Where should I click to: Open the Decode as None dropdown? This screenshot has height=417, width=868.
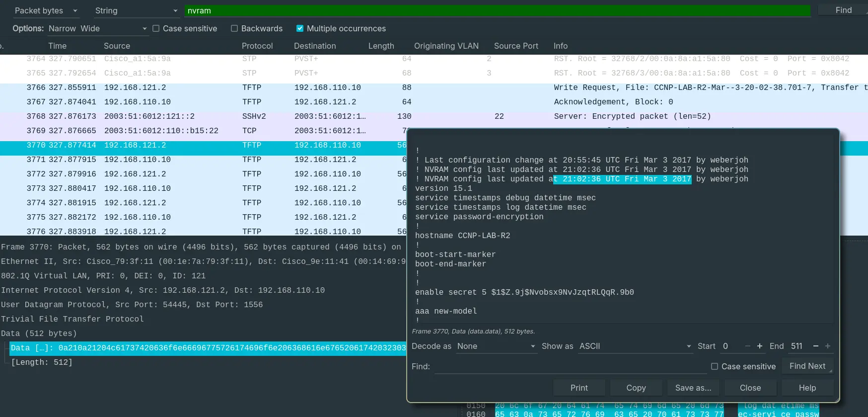pyautogui.click(x=496, y=346)
